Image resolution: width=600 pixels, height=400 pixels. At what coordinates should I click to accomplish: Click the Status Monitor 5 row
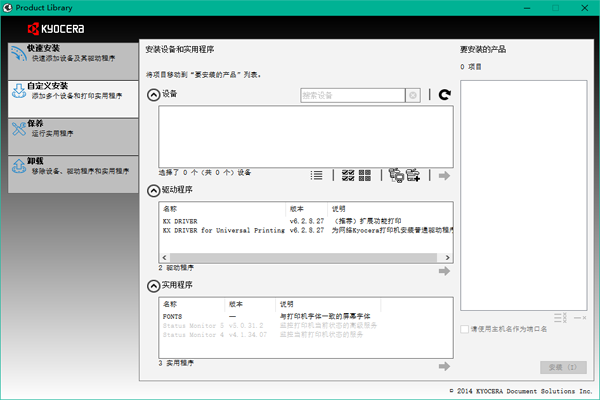306,326
